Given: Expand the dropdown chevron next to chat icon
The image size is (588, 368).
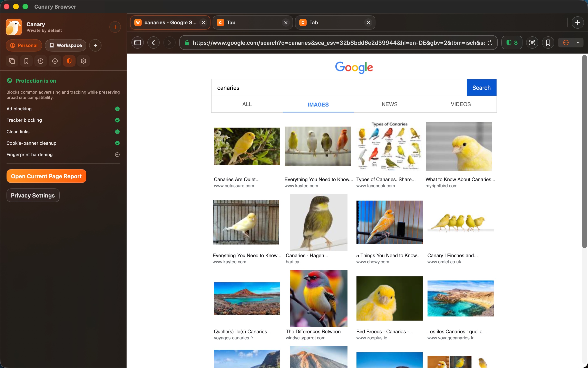Looking at the screenshot, I should pyautogui.click(x=578, y=43).
